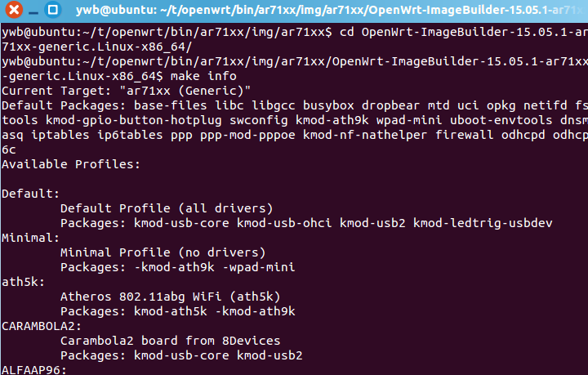588x375 pixels.
Task: Click 'Atheros 802.11abg WiFi (ath5k)' description
Action: (x=170, y=297)
